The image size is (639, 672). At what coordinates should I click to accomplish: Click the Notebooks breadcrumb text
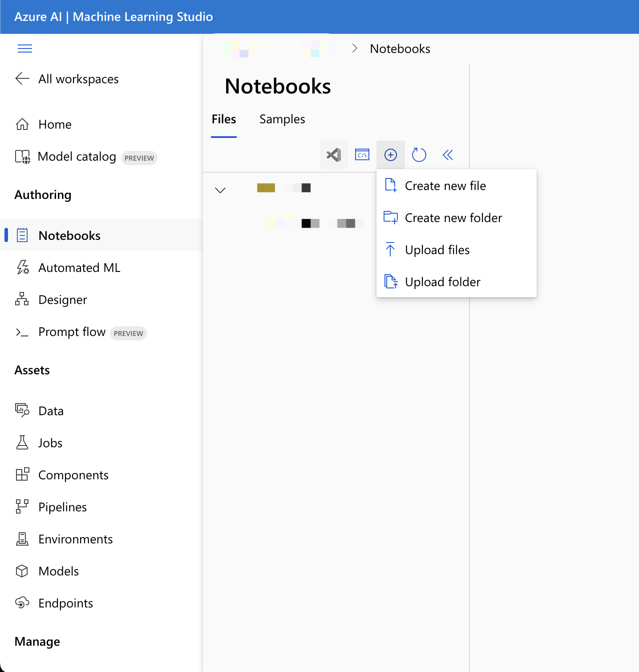400,49
